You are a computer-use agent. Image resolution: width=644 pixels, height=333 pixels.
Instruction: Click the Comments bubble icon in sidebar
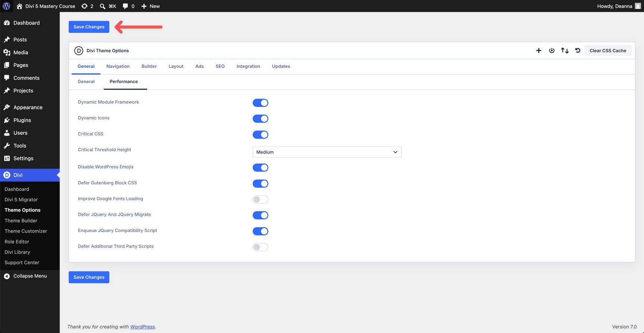(7, 78)
